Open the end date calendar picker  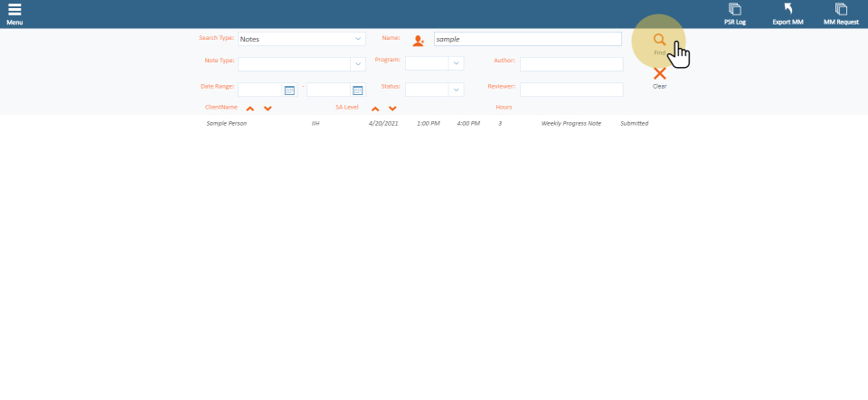click(357, 90)
